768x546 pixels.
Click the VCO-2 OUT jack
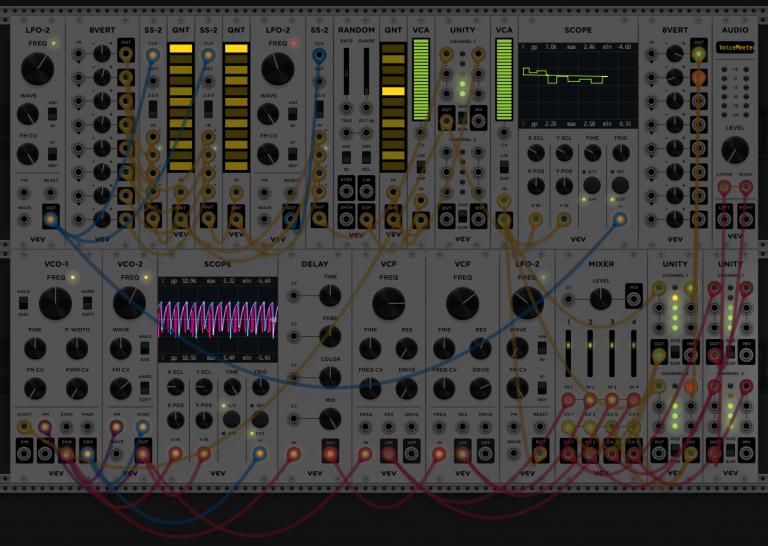(143, 454)
